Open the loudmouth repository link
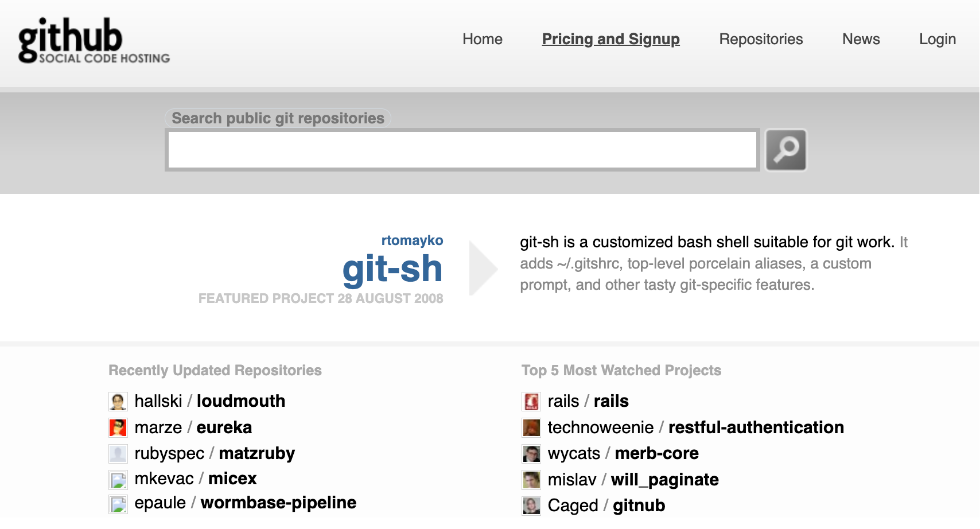 241,401
